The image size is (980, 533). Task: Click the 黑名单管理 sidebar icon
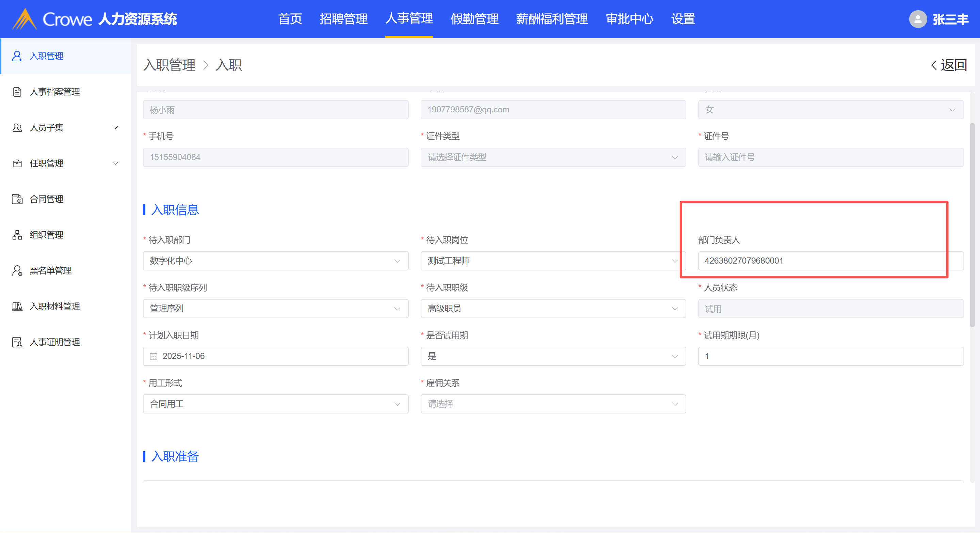[17, 271]
